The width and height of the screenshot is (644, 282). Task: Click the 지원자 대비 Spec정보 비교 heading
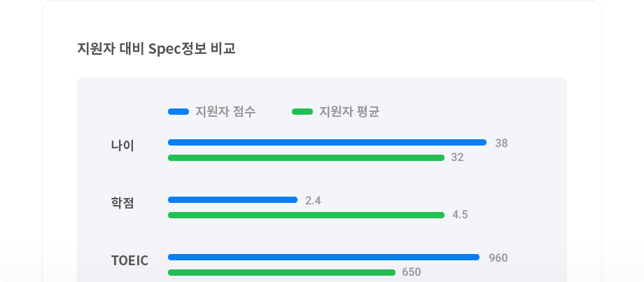[157, 49]
